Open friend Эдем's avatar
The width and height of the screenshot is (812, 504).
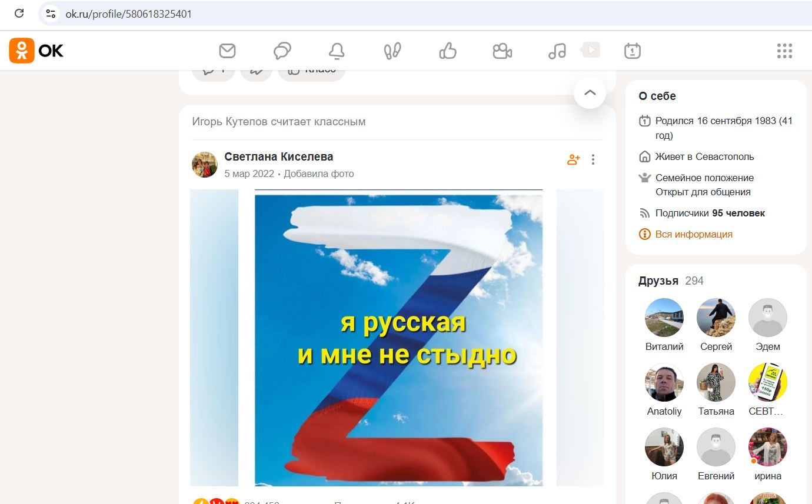(x=768, y=318)
